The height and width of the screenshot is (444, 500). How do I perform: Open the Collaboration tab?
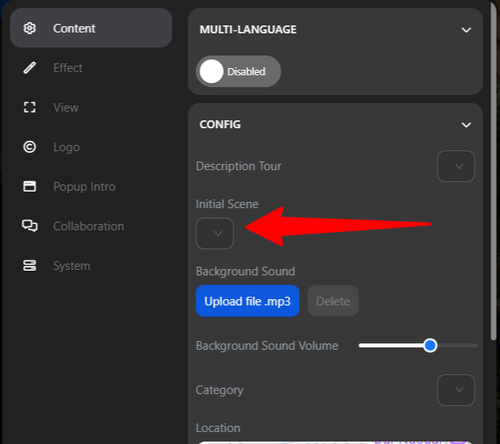tap(91, 226)
